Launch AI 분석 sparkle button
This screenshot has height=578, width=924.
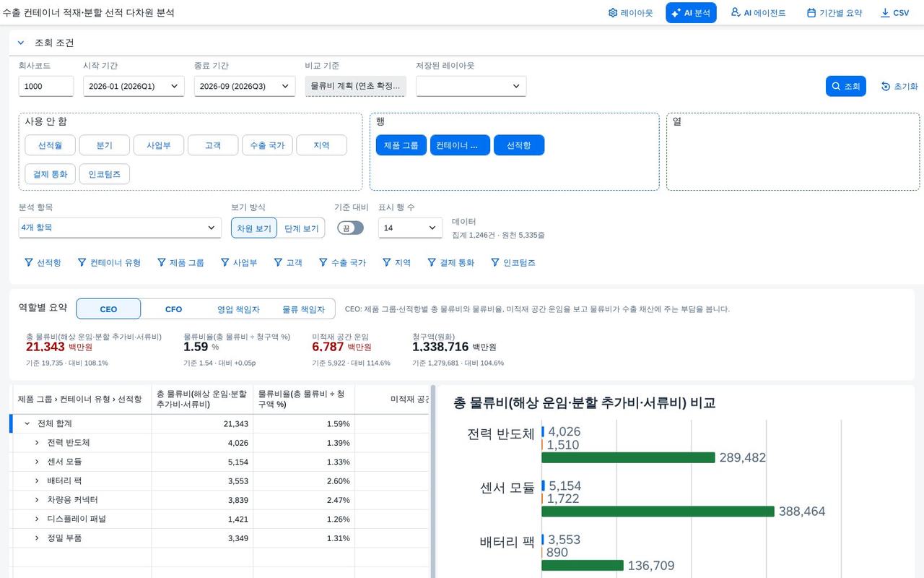pos(691,13)
